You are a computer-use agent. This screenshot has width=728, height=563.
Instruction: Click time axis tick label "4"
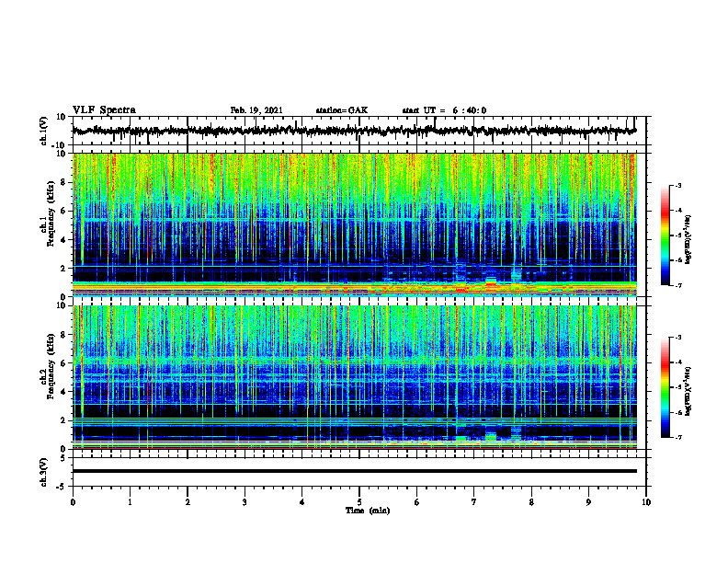(x=302, y=502)
